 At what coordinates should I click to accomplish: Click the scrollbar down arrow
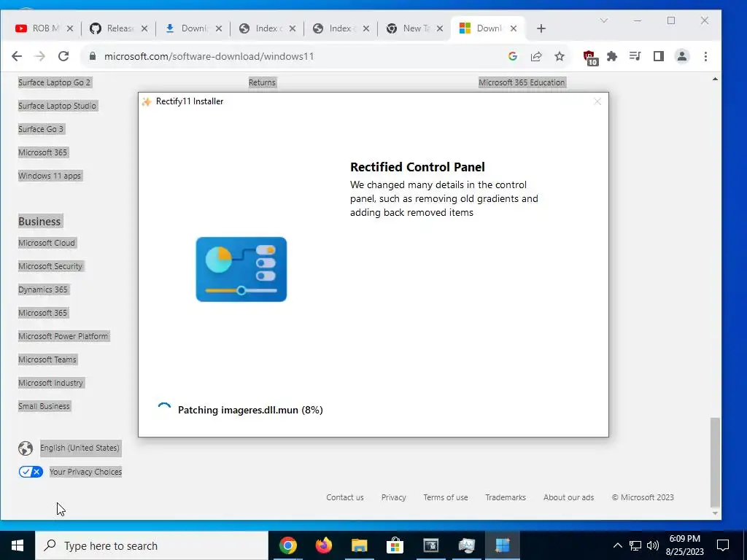tap(715, 513)
